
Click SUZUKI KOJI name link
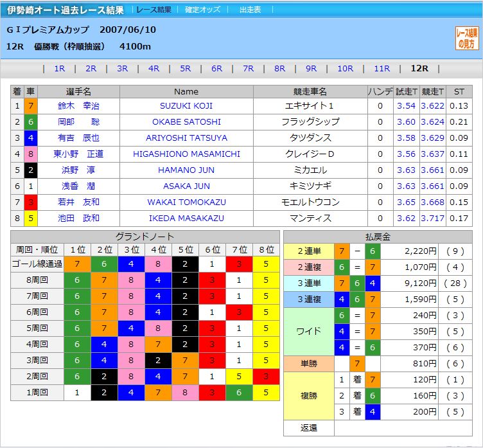click(x=186, y=106)
